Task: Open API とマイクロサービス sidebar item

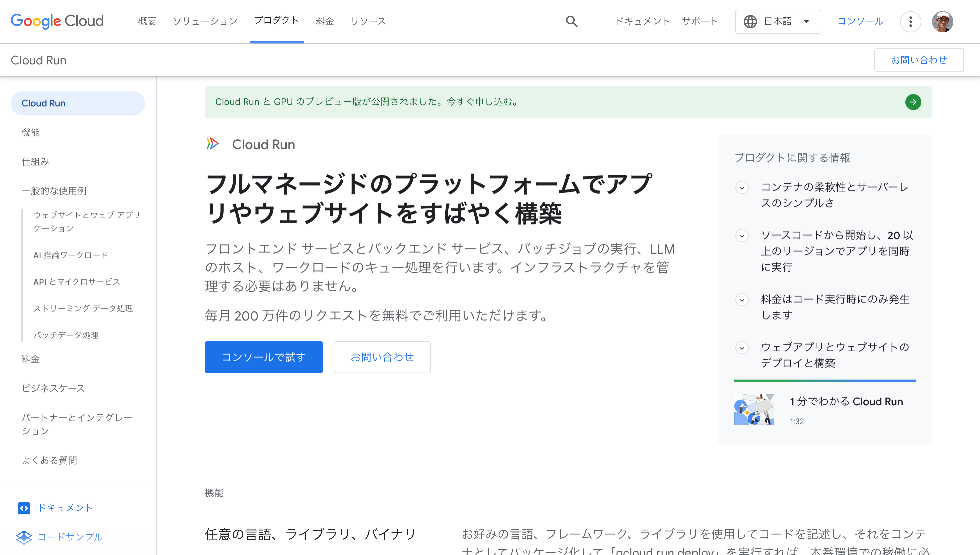Action: pyautogui.click(x=77, y=282)
